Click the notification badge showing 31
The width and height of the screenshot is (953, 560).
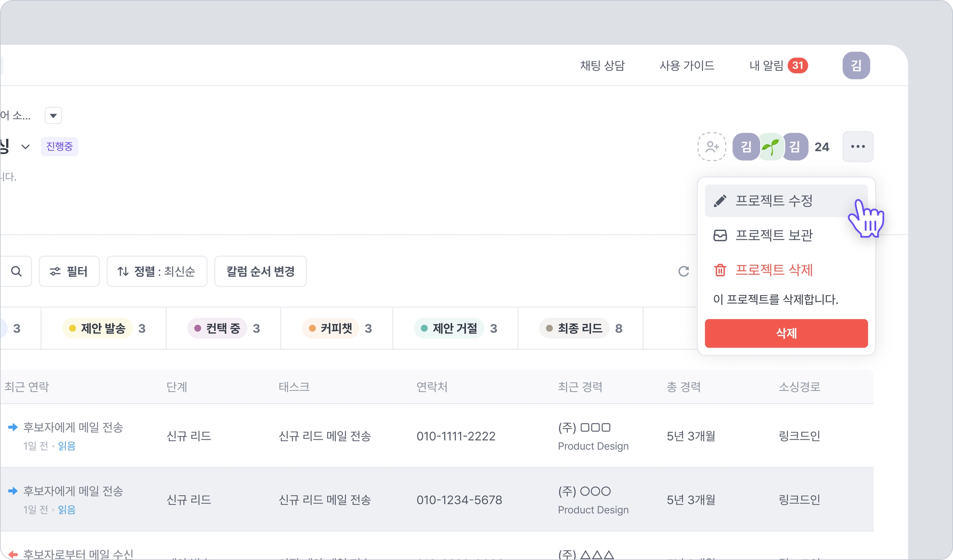[797, 65]
